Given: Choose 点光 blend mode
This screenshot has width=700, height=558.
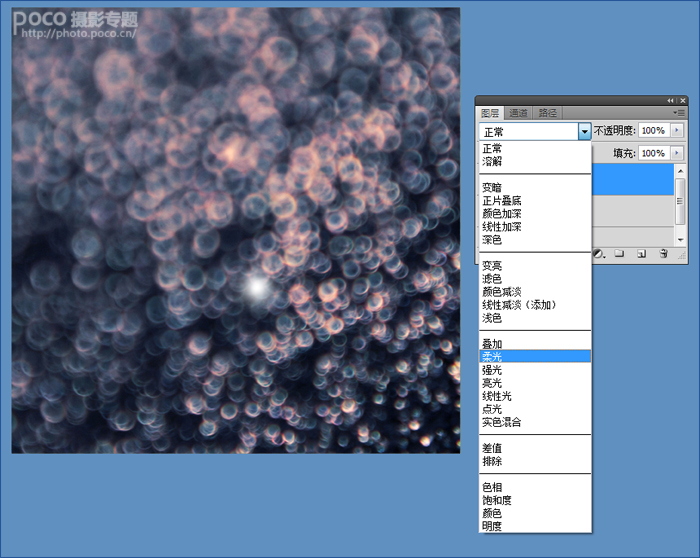Looking at the screenshot, I should click(535, 409).
